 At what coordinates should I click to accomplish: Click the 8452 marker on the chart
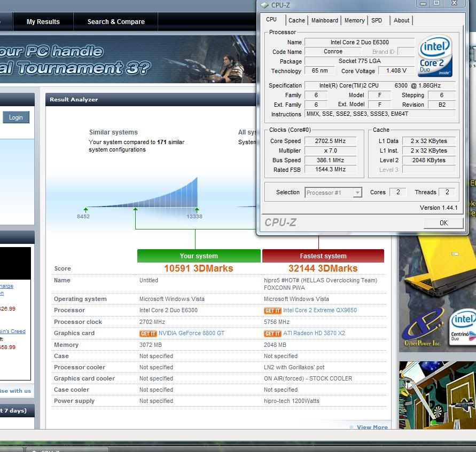(x=83, y=217)
